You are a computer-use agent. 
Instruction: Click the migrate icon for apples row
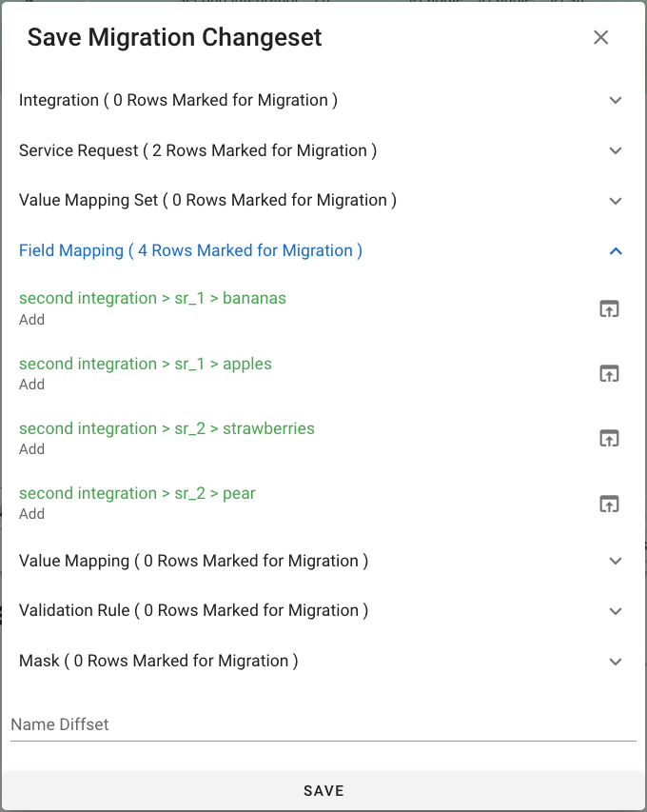(x=609, y=373)
